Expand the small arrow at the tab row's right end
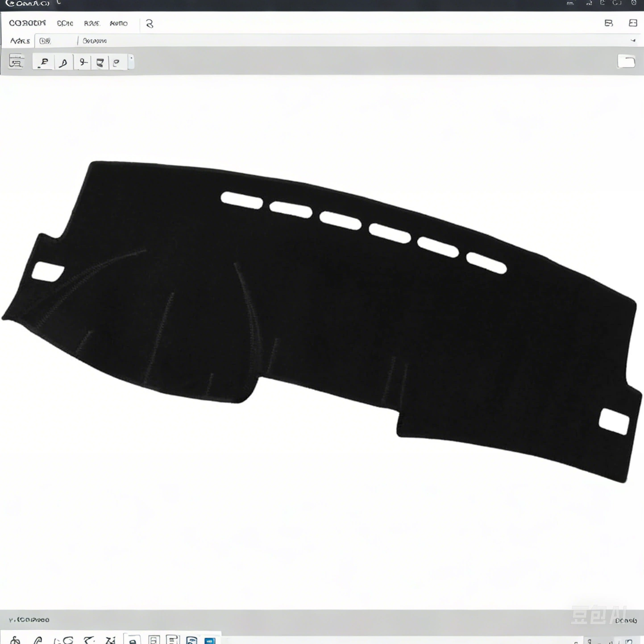This screenshot has width=644, height=644. pyautogui.click(x=633, y=41)
